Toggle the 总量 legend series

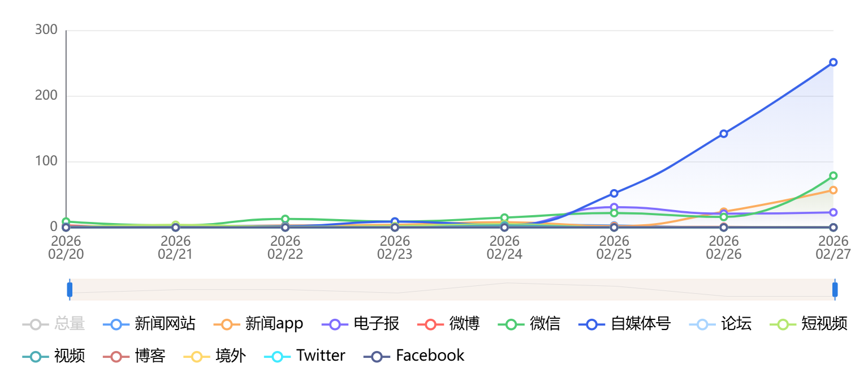click(x=54, y=324)
